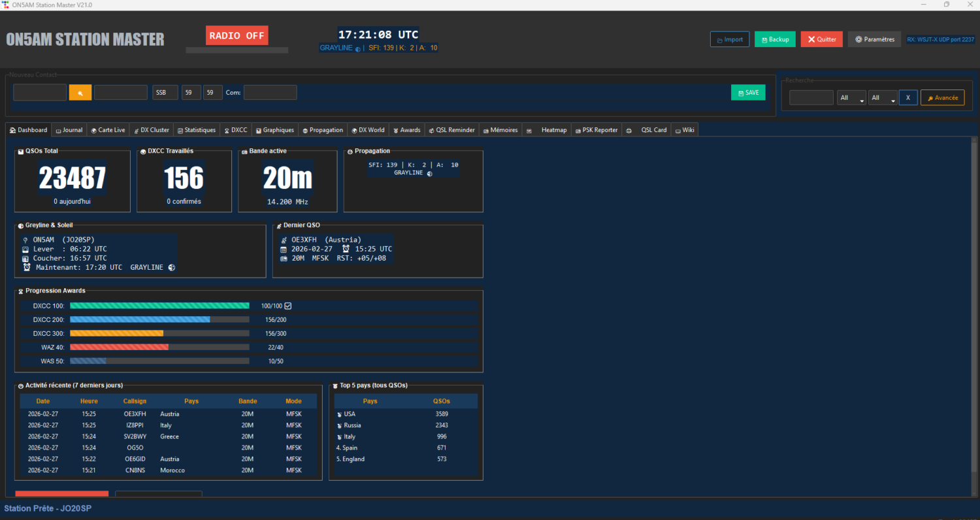The image size is (980, 520).
Task: Go to the DXCC tab
Action: click(236, 130)
